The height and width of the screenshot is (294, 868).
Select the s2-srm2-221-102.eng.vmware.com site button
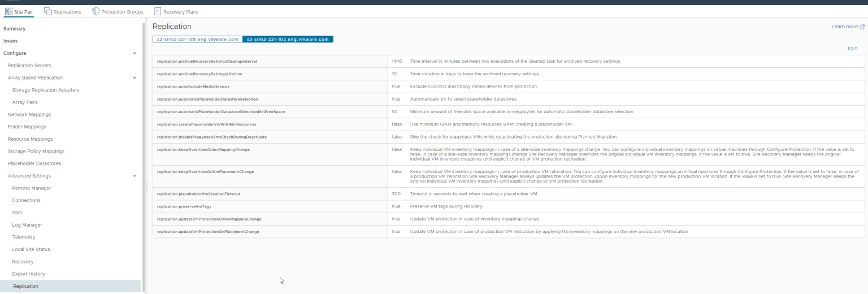[288, 40]
